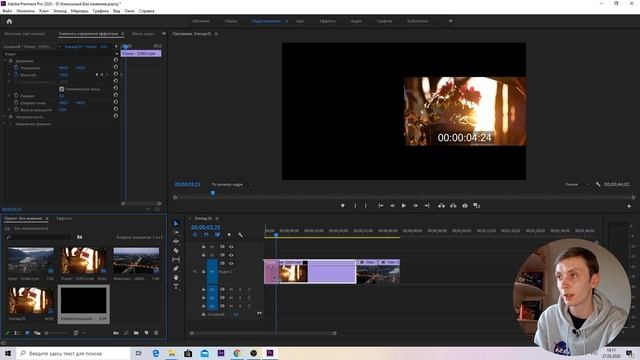Toggle animation stopwatch for Position
This screenshot has width=640, height=360.
16,68
